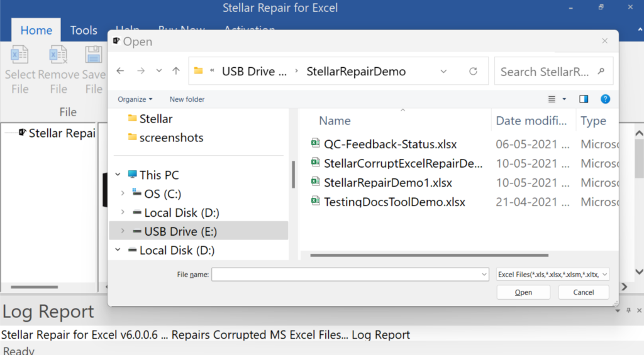Click StellarRepairDemo in the address breadcrumb

356,72
